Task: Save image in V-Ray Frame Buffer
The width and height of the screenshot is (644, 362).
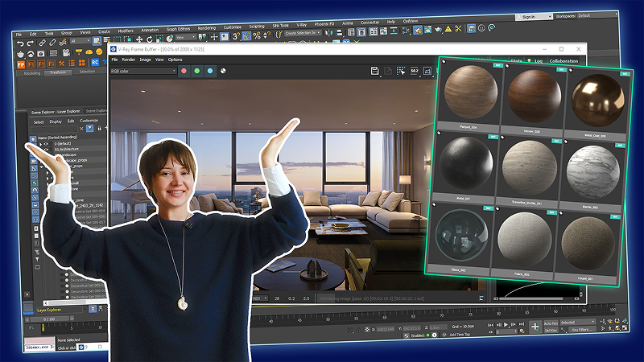Action: click(x=374, y=71)
